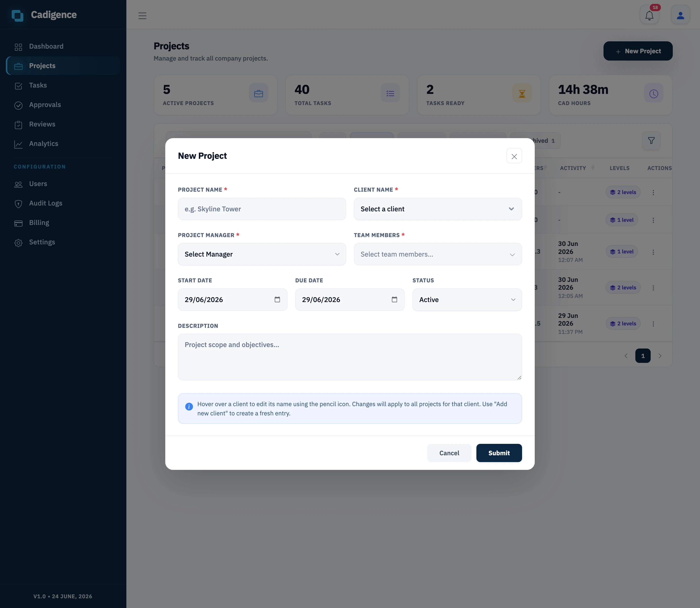Close the New Project dialog with X
The height and width of the screenshot is (608, 700).
pos(514,156)
